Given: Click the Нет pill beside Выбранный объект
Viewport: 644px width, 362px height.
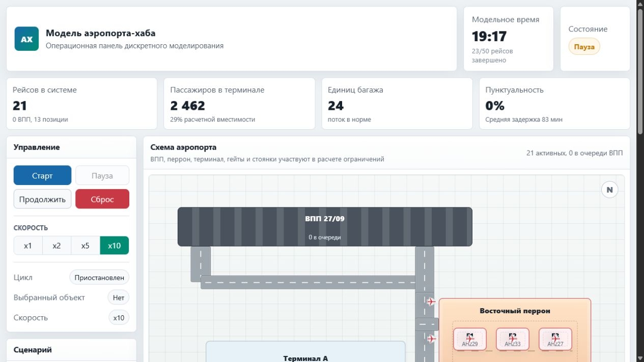Looking at the screenshot, I should point(119,298).
